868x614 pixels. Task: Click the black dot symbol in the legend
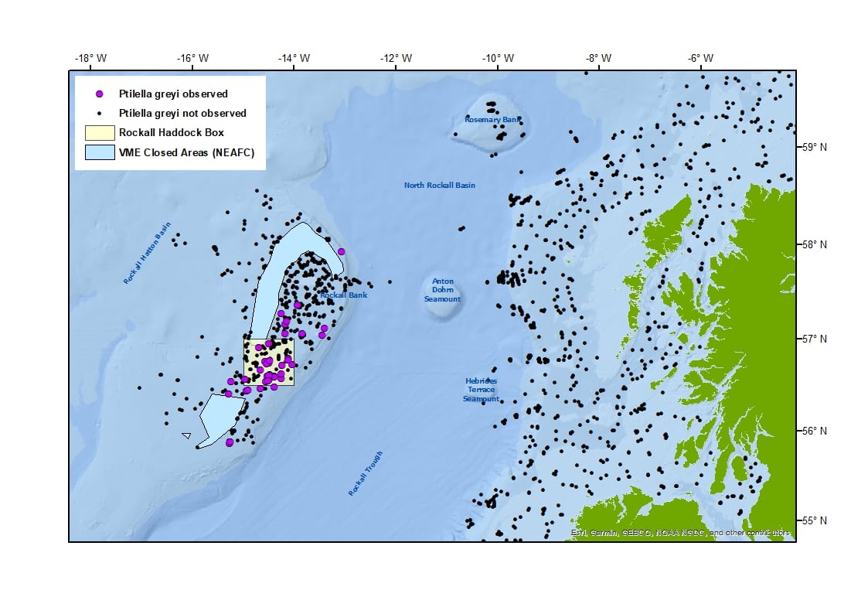[x=99, y=114]
